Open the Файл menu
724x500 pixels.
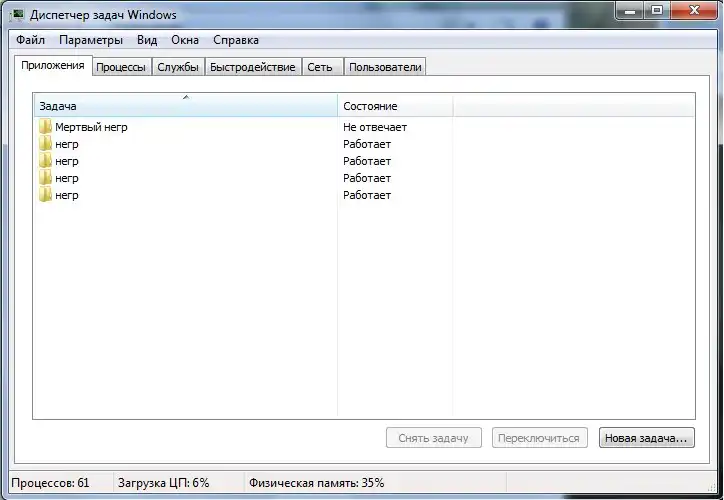[x=30, y=40]
